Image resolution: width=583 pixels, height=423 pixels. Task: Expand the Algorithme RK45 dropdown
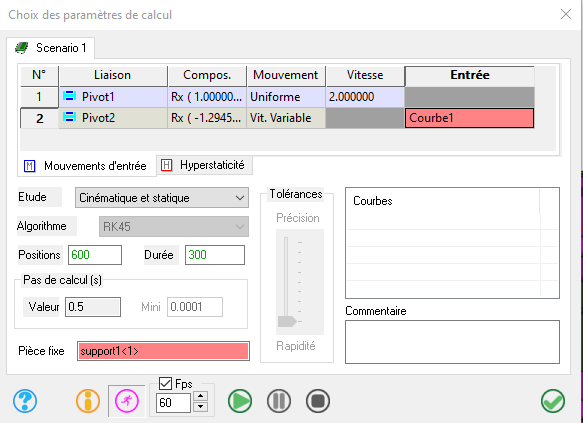tap(174, 227)
